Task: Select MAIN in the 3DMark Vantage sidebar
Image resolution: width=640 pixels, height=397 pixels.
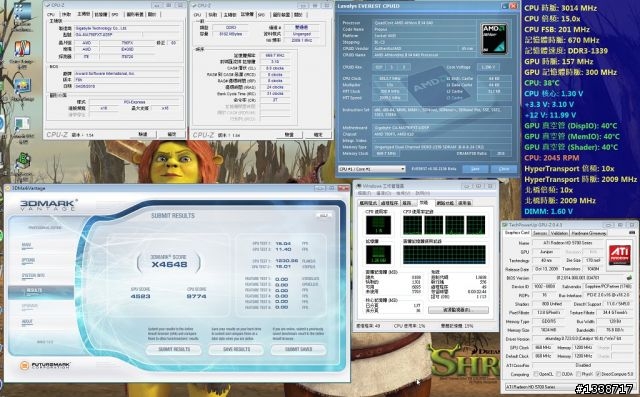Action: tap(27, 245)
